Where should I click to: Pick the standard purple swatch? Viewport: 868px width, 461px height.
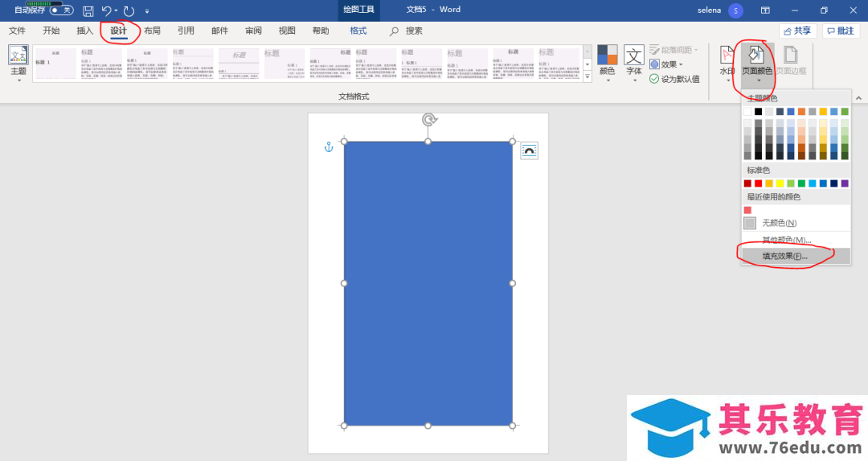(845, 183)
